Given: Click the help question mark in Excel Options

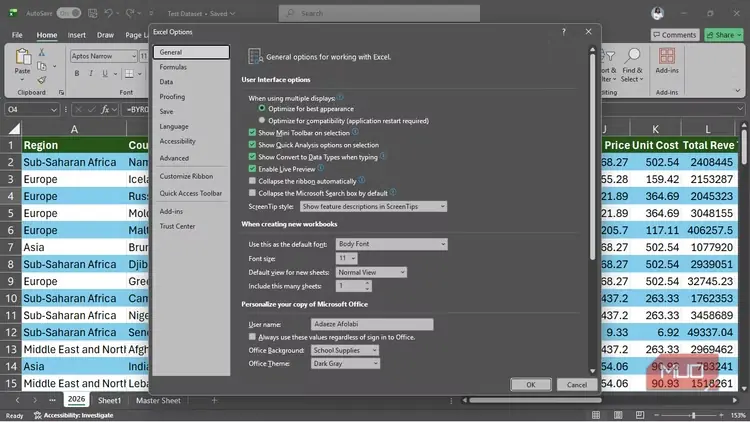Looking at the screenshot, I should pos(563,32).
